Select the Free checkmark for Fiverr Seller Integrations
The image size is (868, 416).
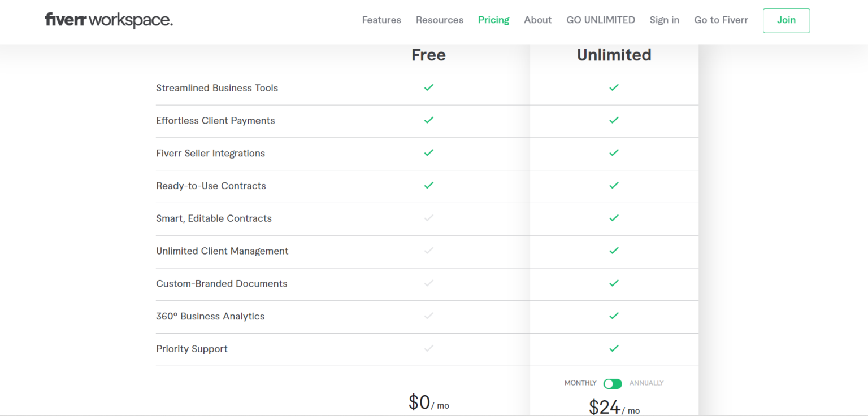click(429, 153)
